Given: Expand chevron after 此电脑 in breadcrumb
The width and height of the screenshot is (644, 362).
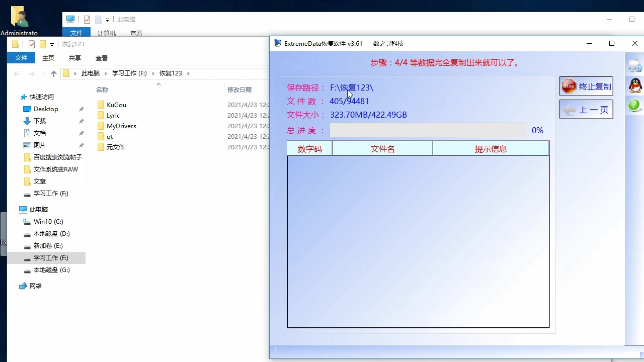Looking at the screenshot, I should click(x=106, y=73).
